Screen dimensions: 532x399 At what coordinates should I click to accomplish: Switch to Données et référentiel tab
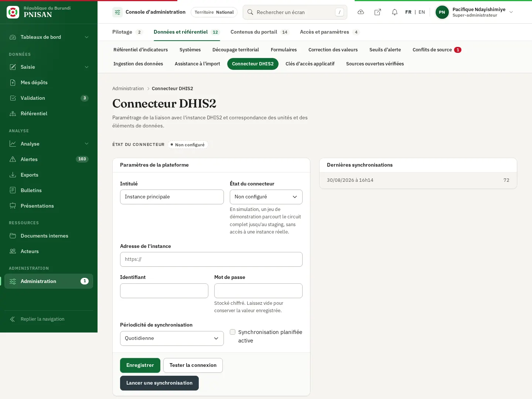coord(187,32)
